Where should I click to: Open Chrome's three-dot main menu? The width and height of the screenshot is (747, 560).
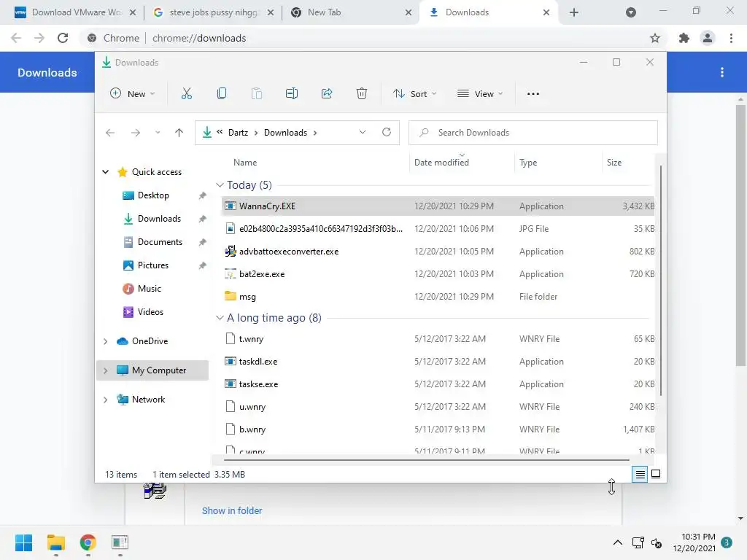(731, 38)
